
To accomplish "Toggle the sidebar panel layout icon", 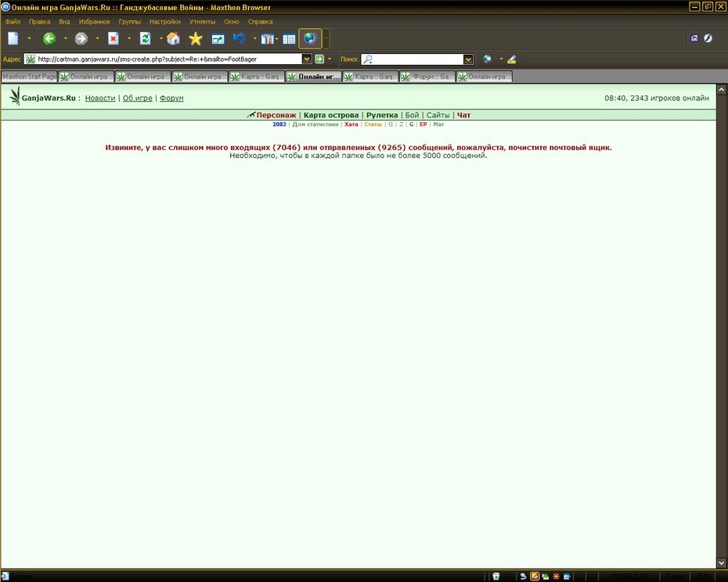I will 289,39.
